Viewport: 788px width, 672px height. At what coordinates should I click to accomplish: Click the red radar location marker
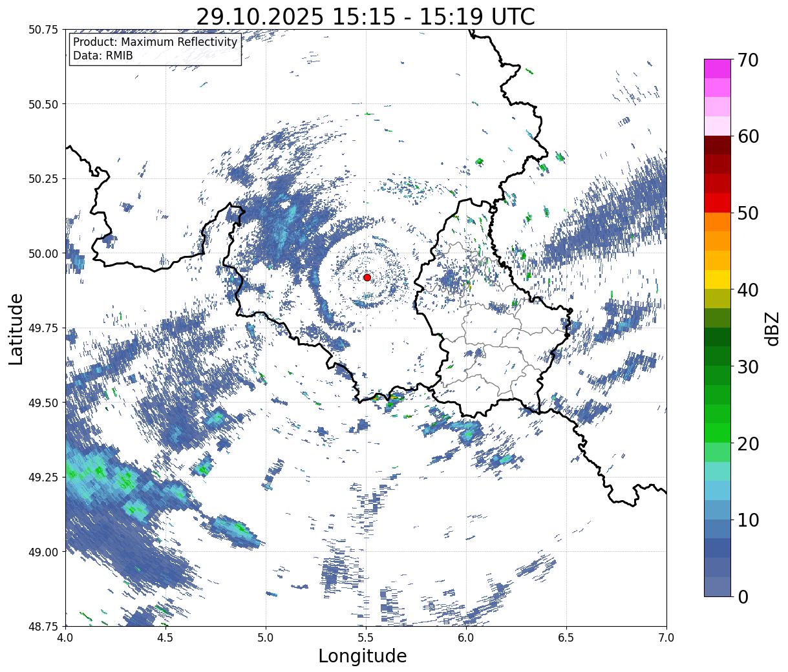coord(367,277)
